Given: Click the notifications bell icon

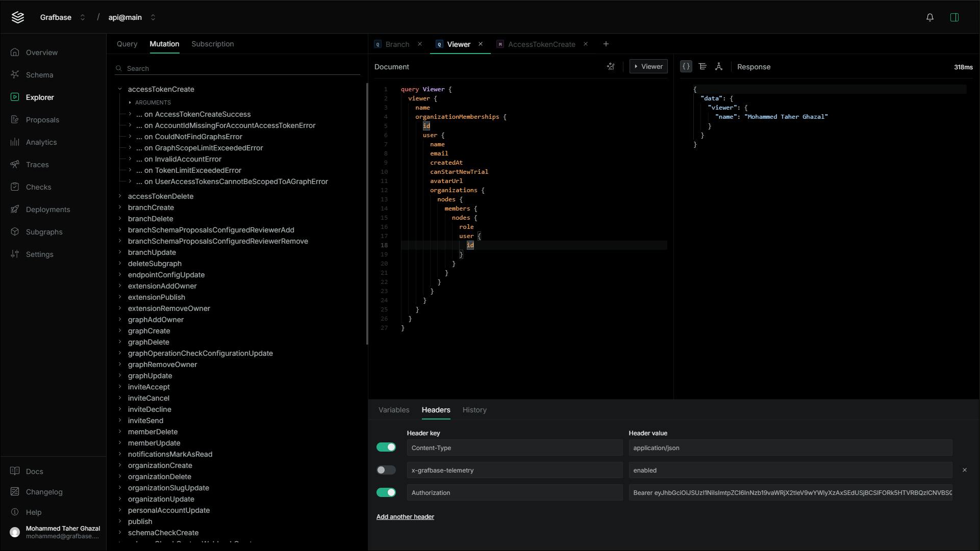Looking at the screenshot, I should point(929,17).
